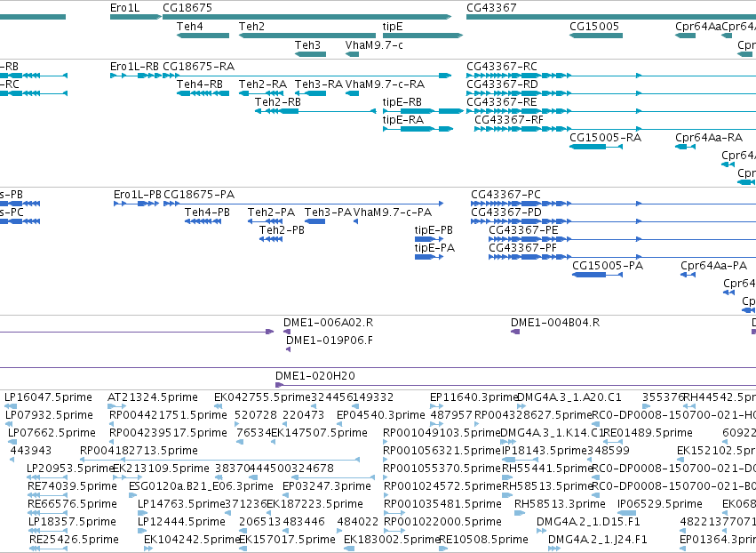This screenshot has width=756, height=553.
Task: Click the CG43367-PE protein label
Action: 523,230
